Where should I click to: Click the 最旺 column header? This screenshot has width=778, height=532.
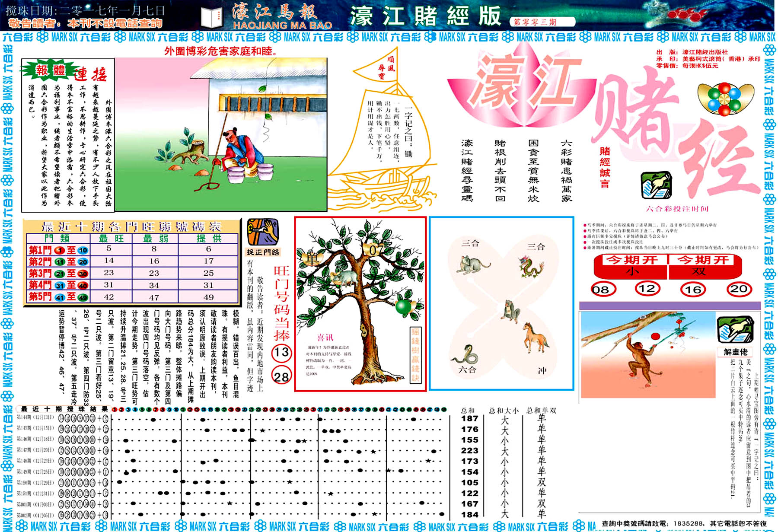[111, 238]
